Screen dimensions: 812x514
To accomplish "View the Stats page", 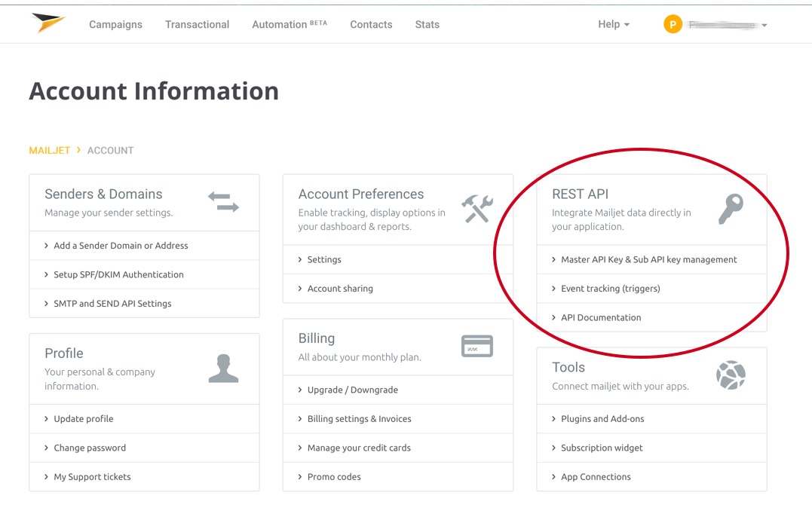I will pos(427,24).
